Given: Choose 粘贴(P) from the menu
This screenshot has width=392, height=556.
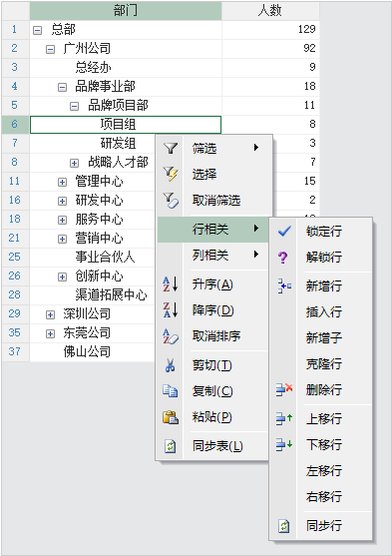Looking at the screenshot, I should point(213,417).
